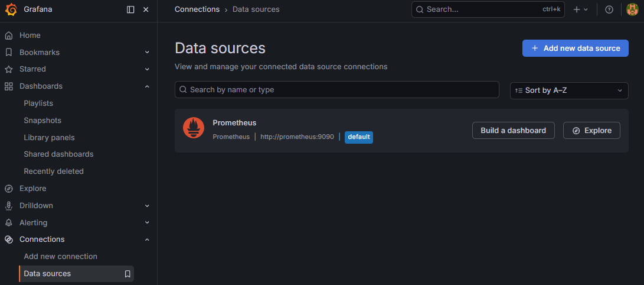Open the user profile avatar
Image resolution: width=644 pixels, height=285 pixels.
(x=632, y=9)
